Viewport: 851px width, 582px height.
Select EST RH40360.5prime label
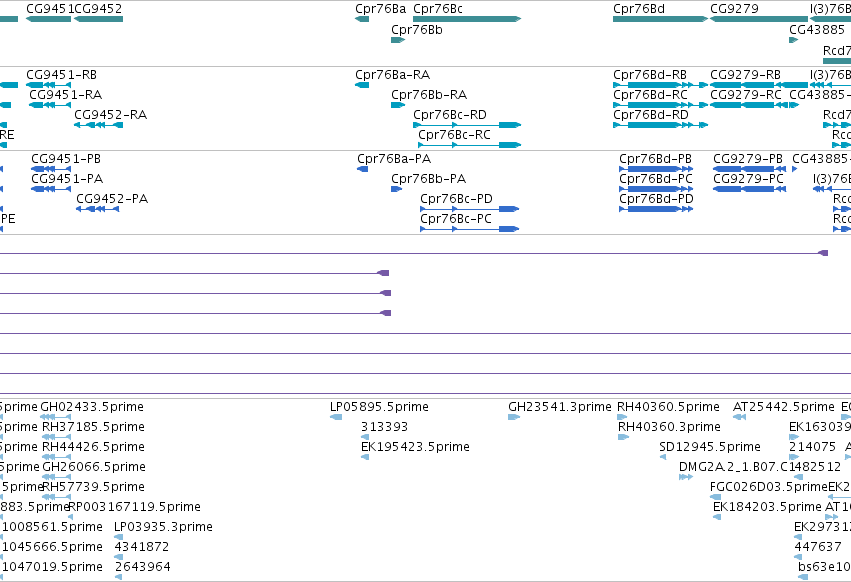click(668, 407)
